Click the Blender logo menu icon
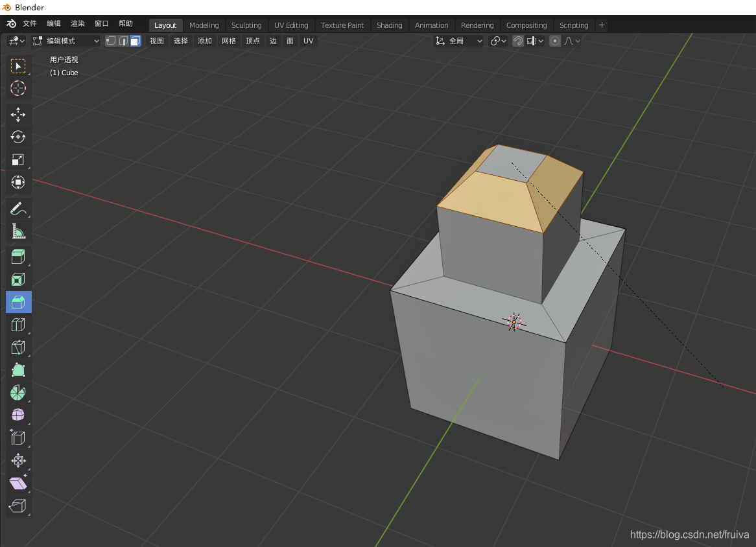This screenshot has height=547, width=756. point(11,23)
